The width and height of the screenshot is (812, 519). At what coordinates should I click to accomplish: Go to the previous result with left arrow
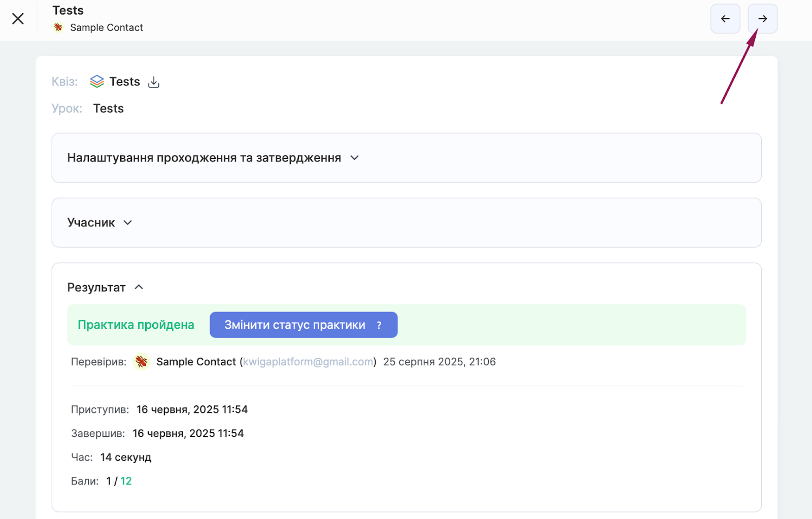click(x=725, y=19)
